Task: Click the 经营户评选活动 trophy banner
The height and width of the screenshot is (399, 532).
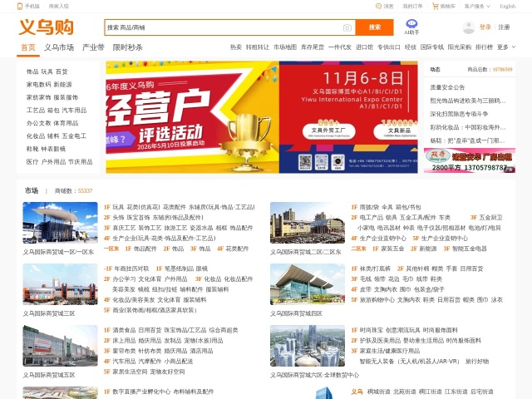Action: pyautogui.click(x=192, y=117)
